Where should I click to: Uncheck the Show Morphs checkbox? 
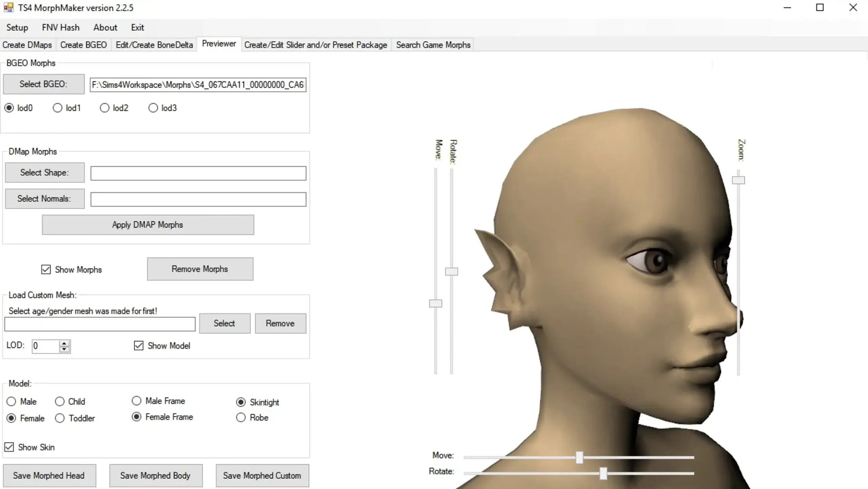(46, 269)
